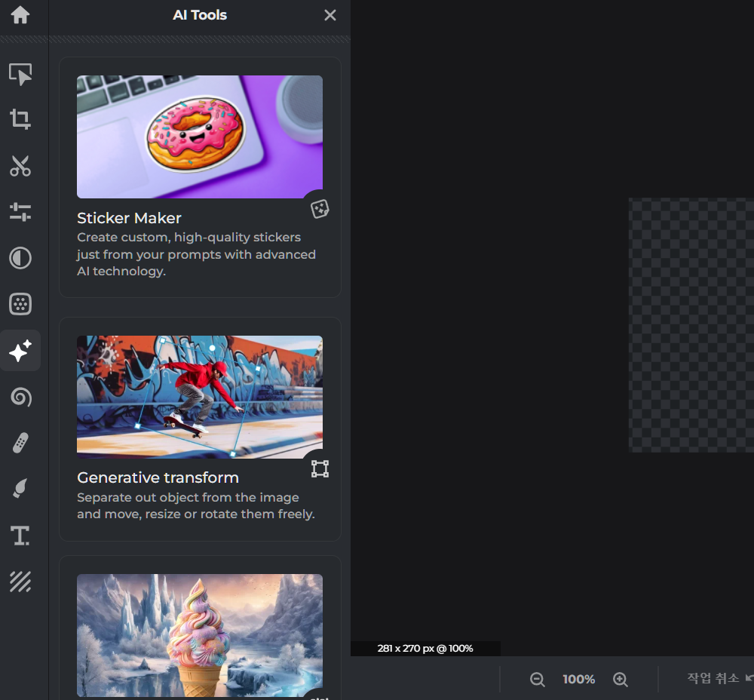
Task: Open the Filter half-circle tool
Action: click(x=20, y=258)
